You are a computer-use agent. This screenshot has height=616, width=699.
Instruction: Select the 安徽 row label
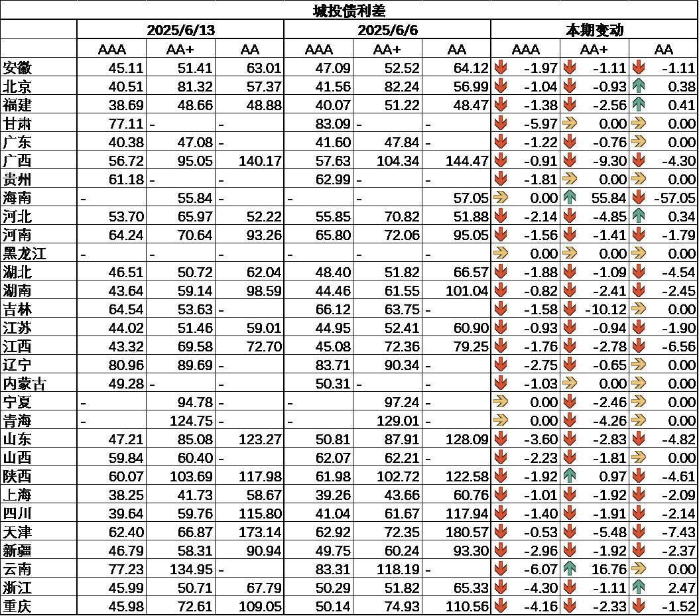17,68
